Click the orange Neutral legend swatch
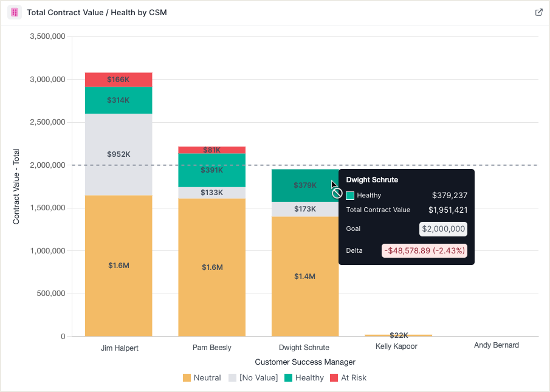Viewport: 550px width, 392px height. [187, 378]
